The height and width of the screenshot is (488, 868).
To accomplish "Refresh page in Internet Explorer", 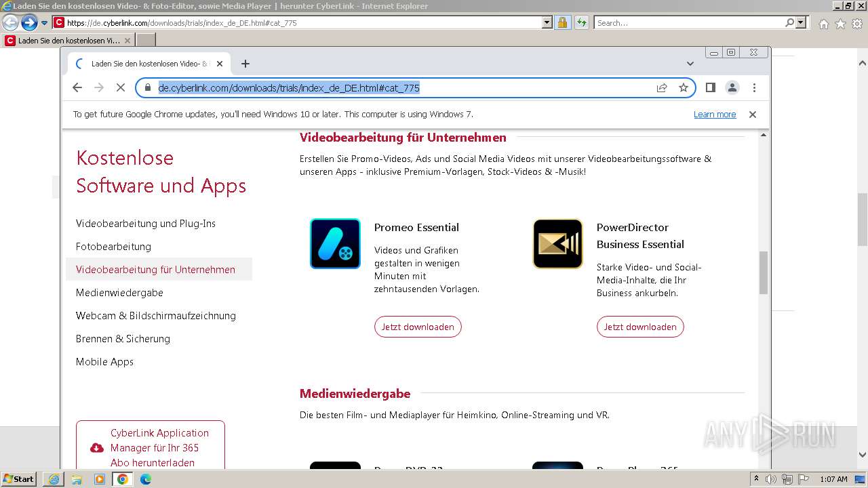I will (581, 23).
